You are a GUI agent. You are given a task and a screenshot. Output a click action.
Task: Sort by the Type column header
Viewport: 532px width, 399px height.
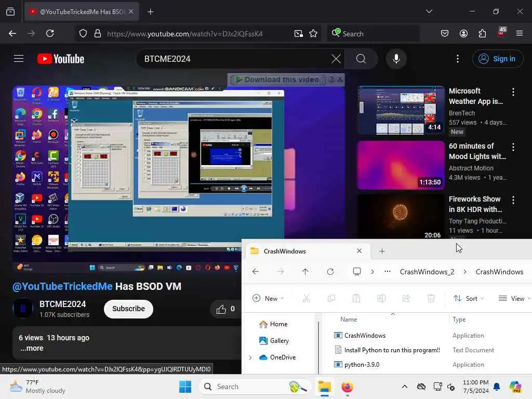459,320
